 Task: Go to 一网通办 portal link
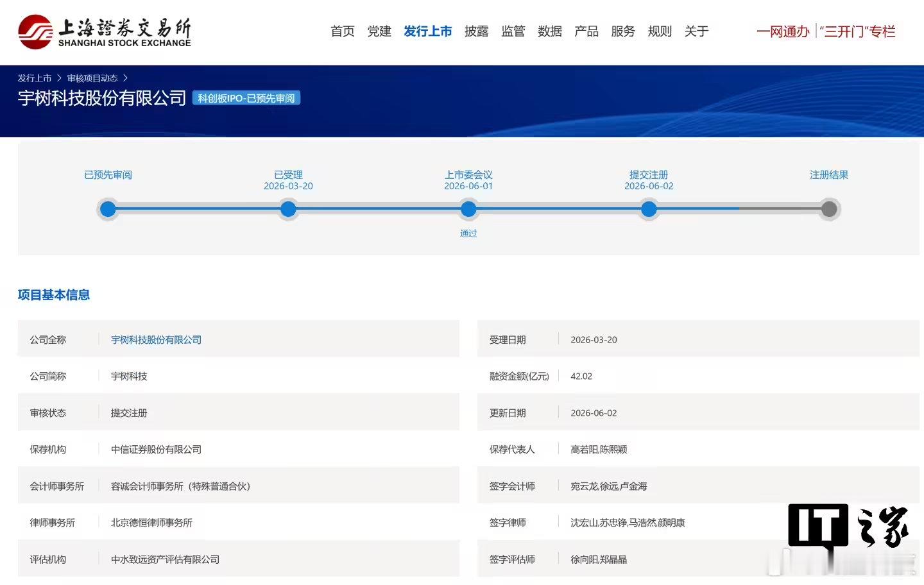[x=783, y=31]
